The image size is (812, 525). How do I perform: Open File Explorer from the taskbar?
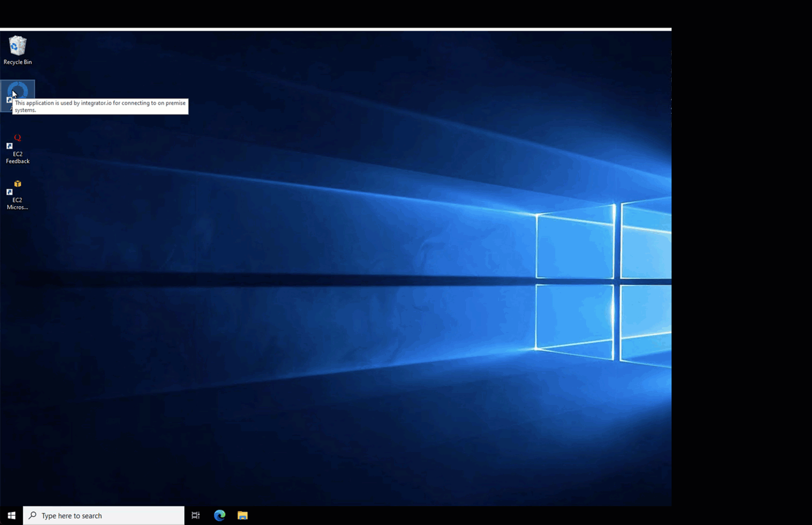242,516
